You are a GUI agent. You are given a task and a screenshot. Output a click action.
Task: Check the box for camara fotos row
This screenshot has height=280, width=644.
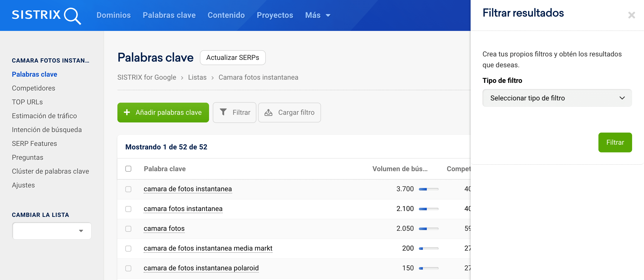pyautogui.click(x=128, y=229)
